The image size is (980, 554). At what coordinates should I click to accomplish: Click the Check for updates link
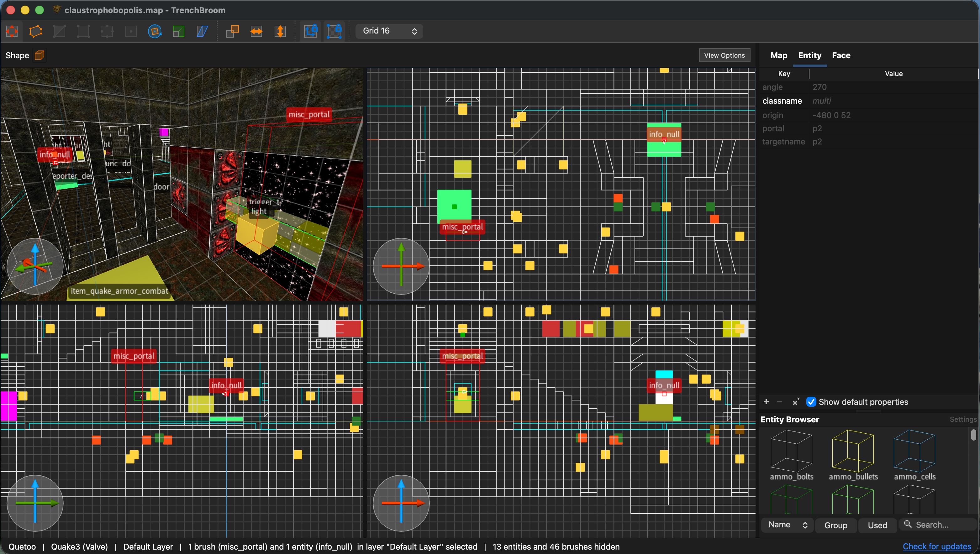(x=937, y=547)
